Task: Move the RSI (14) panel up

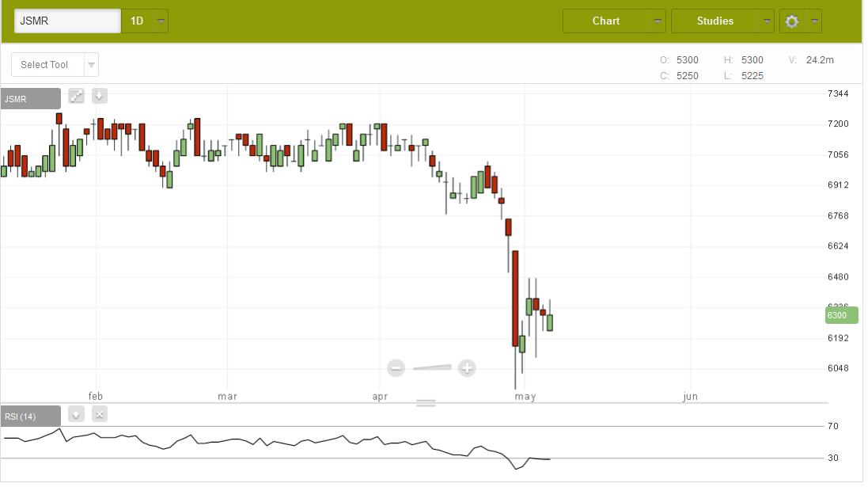Action: tap(76, 414)
